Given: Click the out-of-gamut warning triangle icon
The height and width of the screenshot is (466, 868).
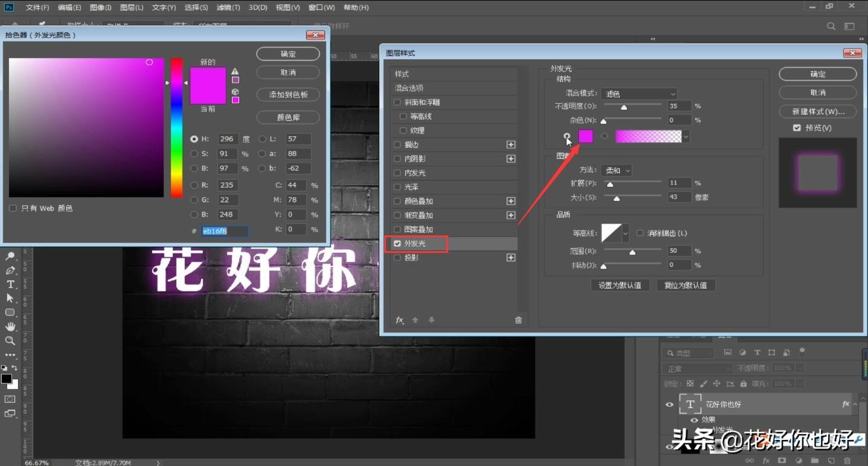Looking at the screenshot, I should pos(235,71).
